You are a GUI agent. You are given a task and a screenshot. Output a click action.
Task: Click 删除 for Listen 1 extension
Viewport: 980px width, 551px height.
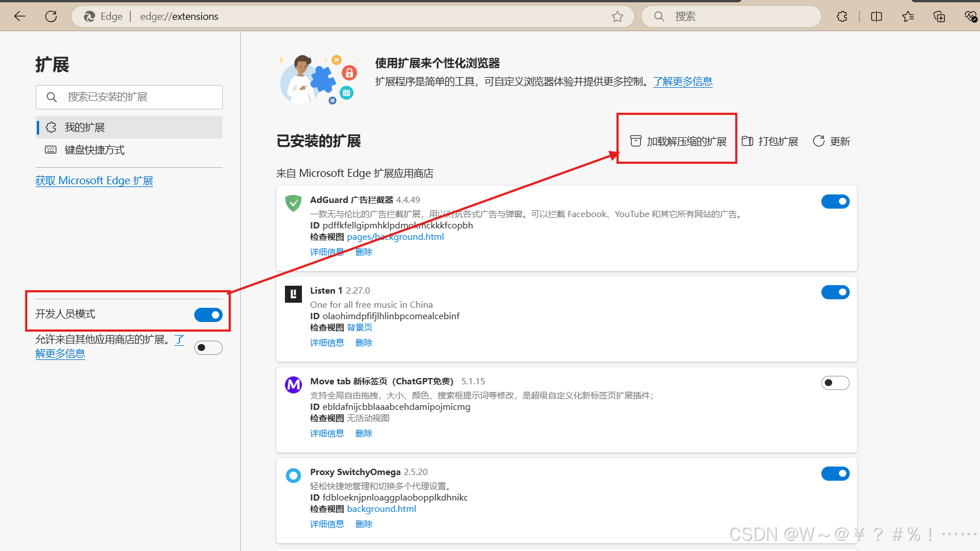click(x=364, y=343)
